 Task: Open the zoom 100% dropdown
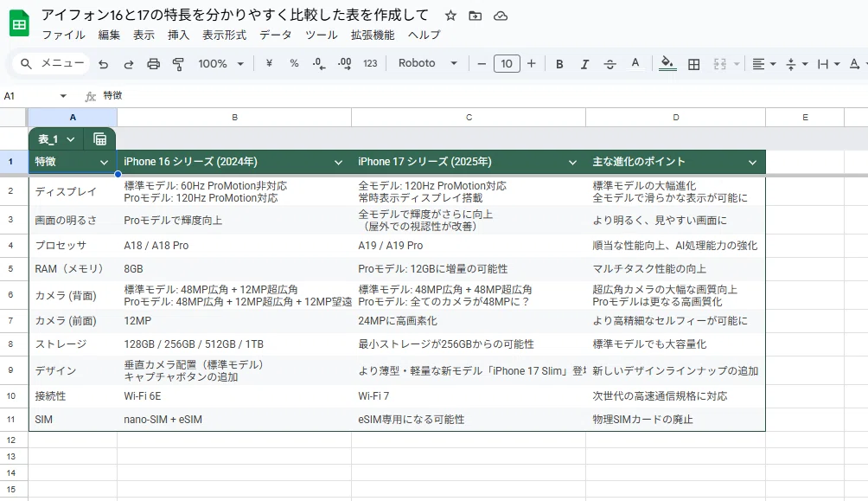click(220, 64)
